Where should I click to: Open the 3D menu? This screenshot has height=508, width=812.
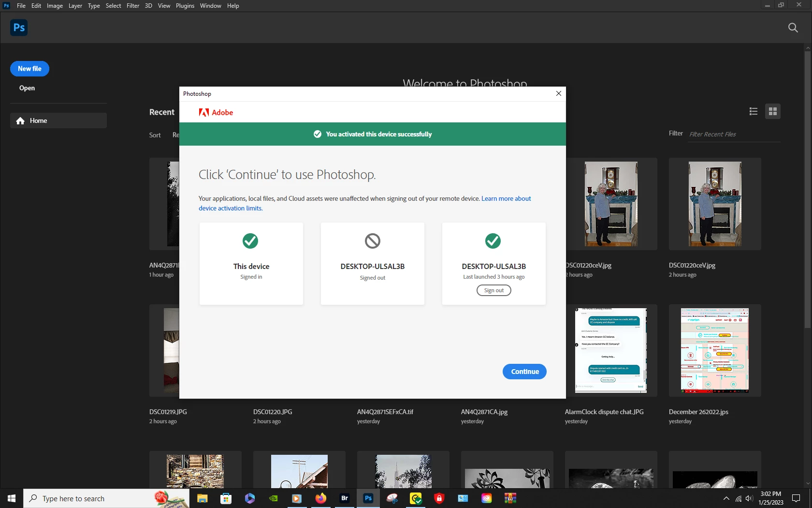coord(148,6)
